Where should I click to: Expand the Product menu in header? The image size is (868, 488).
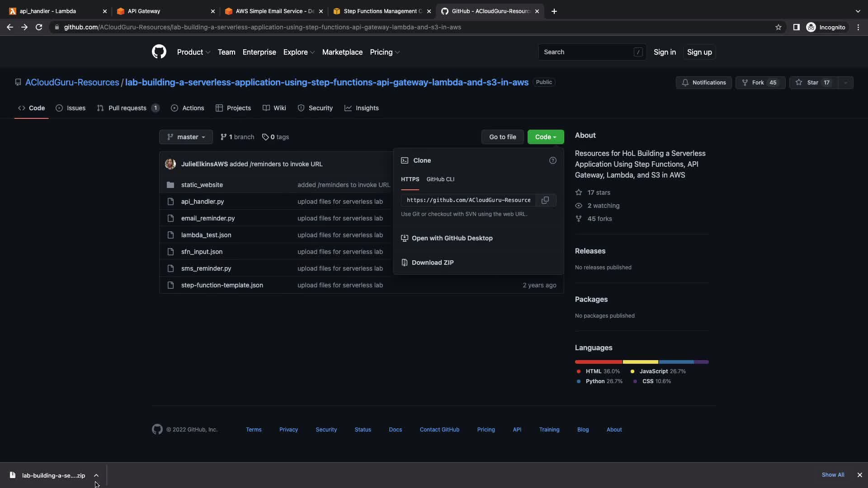[193, 52]
